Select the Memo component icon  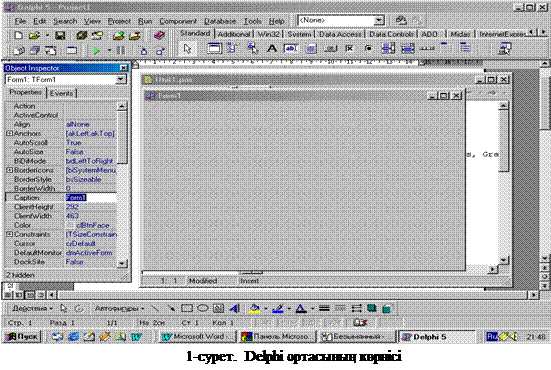[x=311, y=48]
